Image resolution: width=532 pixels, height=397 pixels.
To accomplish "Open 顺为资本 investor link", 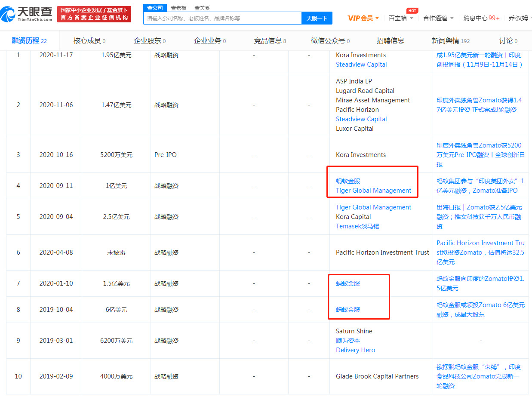I will coord(348,341).
